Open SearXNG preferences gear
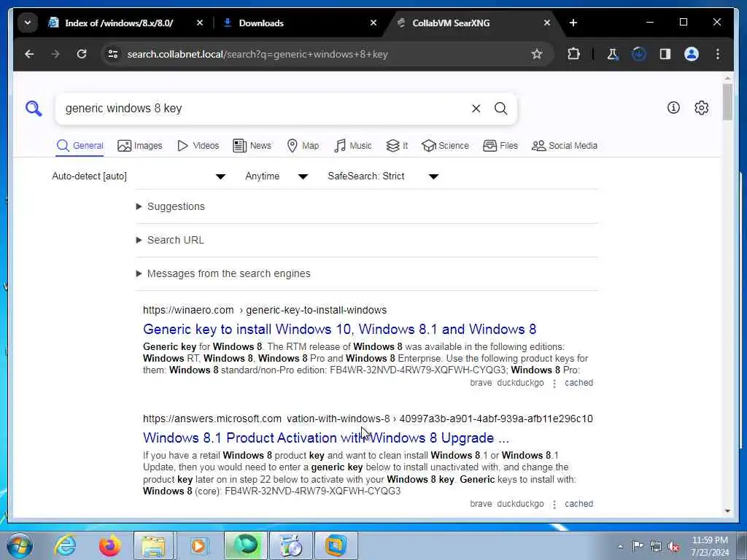This screenshot has width=747, height=560. [701, 108]
